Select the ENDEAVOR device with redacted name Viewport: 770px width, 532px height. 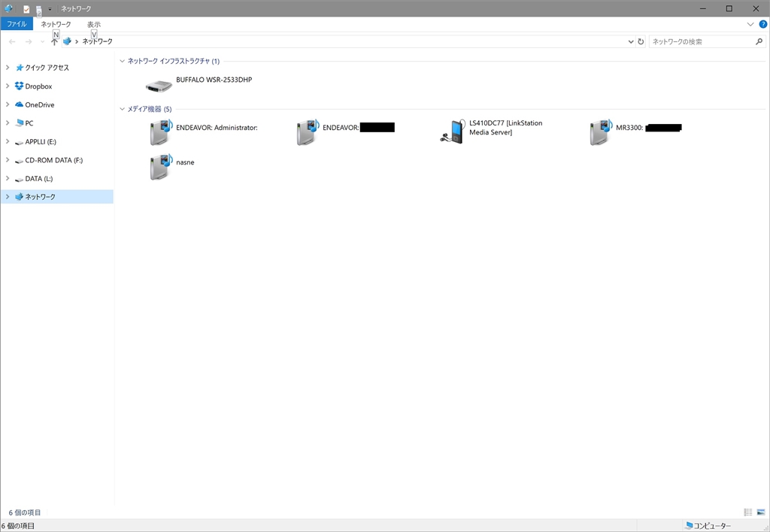pos(308,131)
